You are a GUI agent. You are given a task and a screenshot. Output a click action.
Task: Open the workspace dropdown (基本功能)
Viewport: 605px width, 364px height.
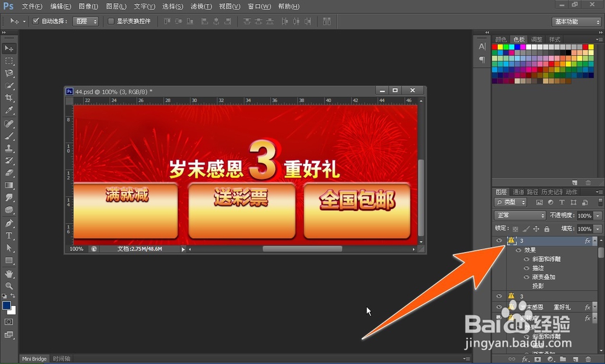(577, 22)
